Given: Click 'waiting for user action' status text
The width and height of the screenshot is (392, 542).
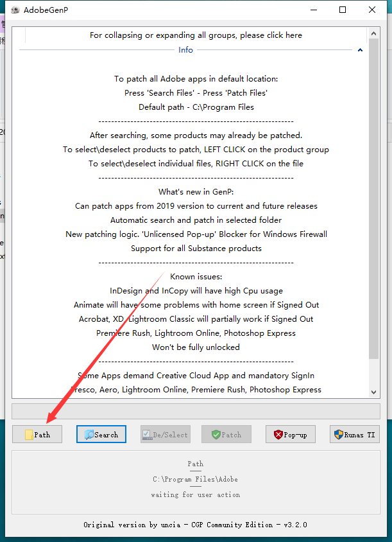Looking at the screenshot, I should 196,494.
